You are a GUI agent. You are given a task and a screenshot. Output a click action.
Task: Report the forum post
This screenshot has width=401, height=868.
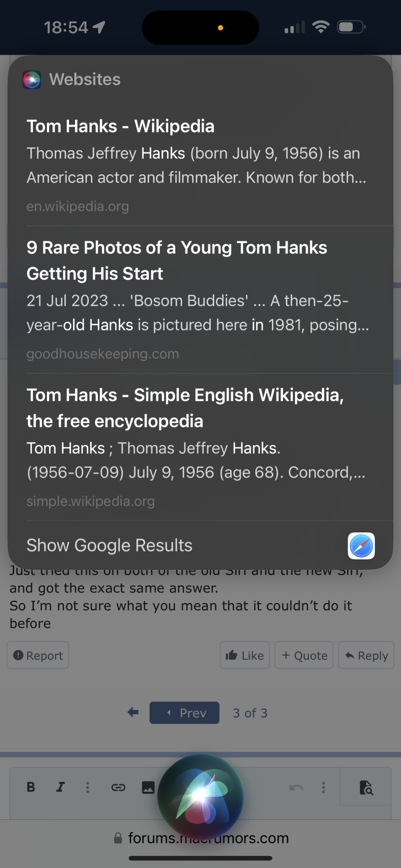[38, 655]
